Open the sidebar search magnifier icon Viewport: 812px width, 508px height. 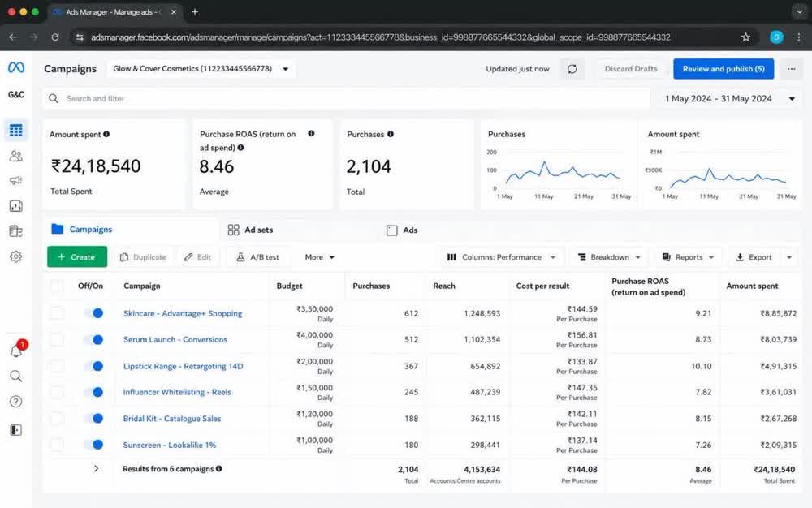click(16, 376)
